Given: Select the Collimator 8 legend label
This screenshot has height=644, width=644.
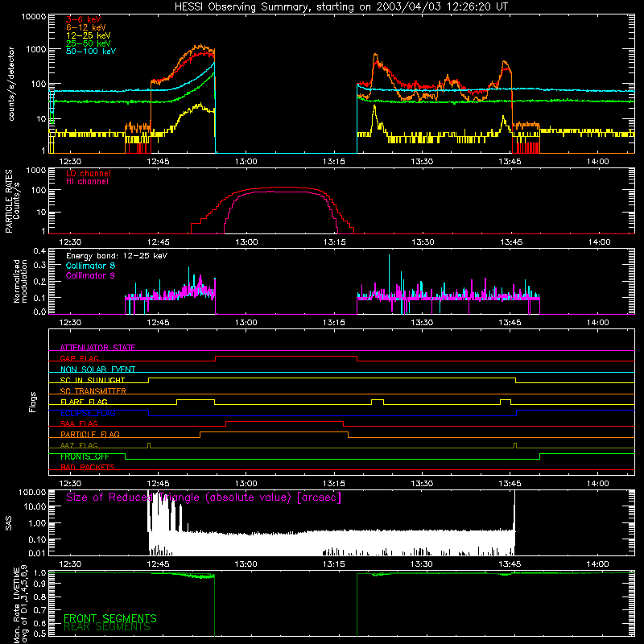Looking at the screenshot, I should [x=90, y=266].
